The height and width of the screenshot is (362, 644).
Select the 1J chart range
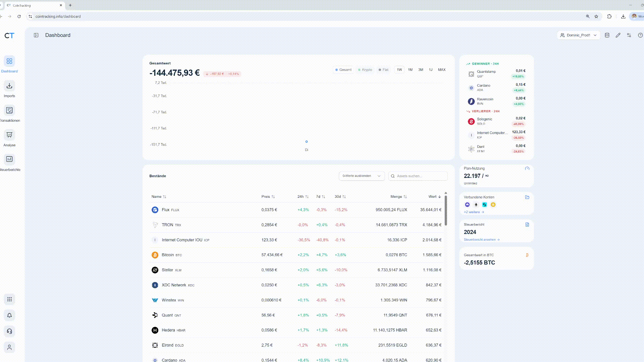click(x=431, y=70)
